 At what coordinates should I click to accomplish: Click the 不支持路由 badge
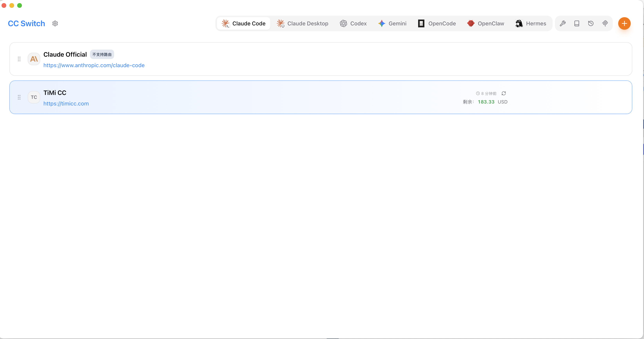[x=102, y=54]
